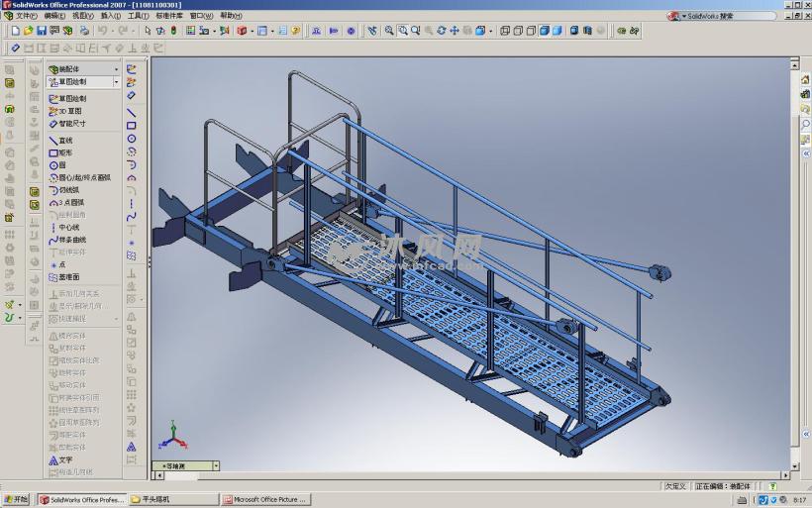Switch to Hidden Lines Removed display
The height and width of the screenshot is (508, 812).
pyautogui.click(x=531, y=31)
